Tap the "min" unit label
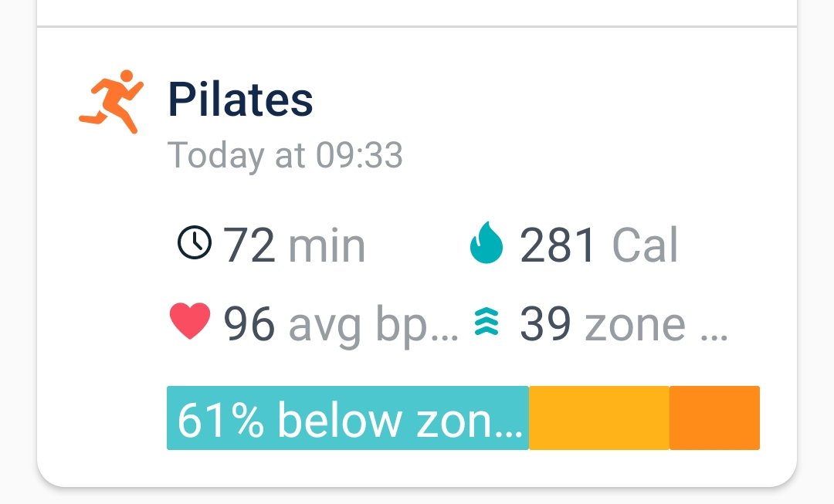 [x=327, y=245]
